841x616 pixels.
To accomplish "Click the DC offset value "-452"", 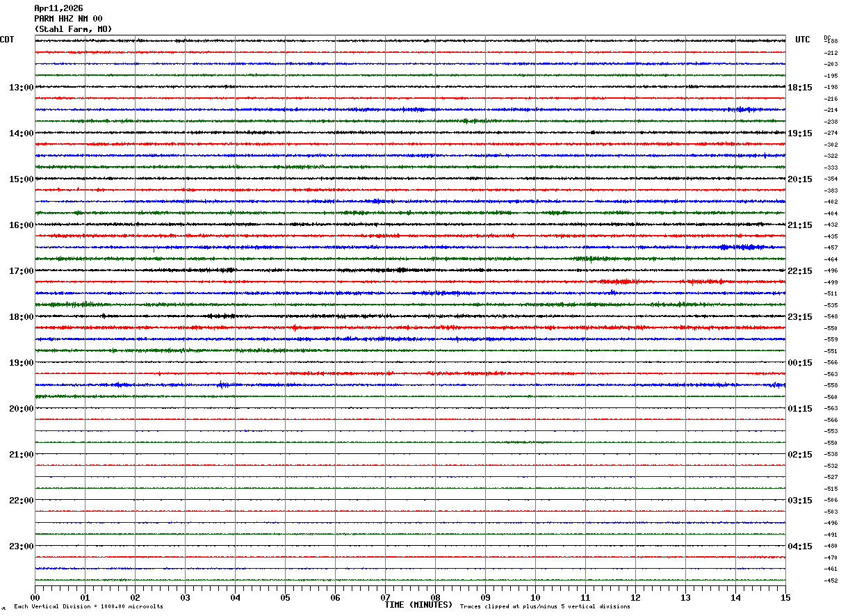I will click(x=831, y=581).
